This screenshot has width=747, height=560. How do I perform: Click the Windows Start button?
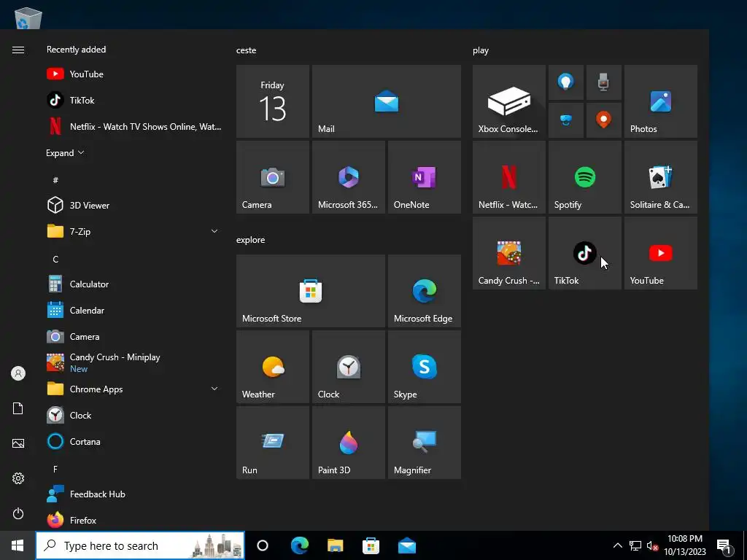(x=18, y=545)
